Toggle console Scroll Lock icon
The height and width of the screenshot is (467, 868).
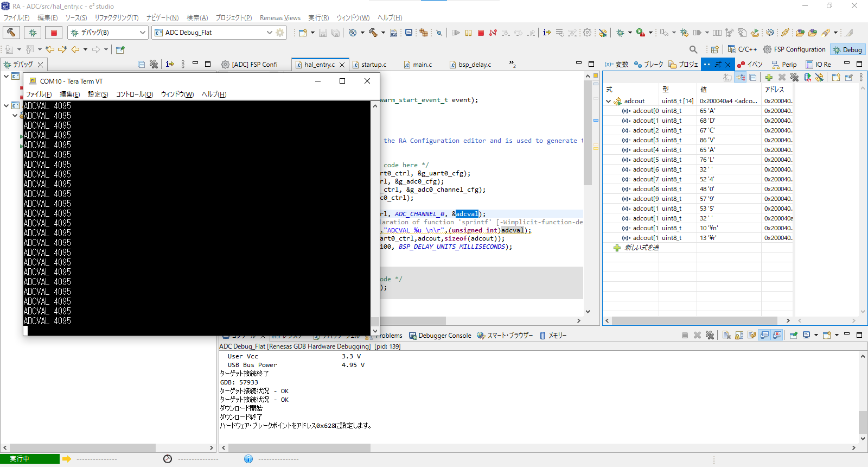(x=739, y=335)
